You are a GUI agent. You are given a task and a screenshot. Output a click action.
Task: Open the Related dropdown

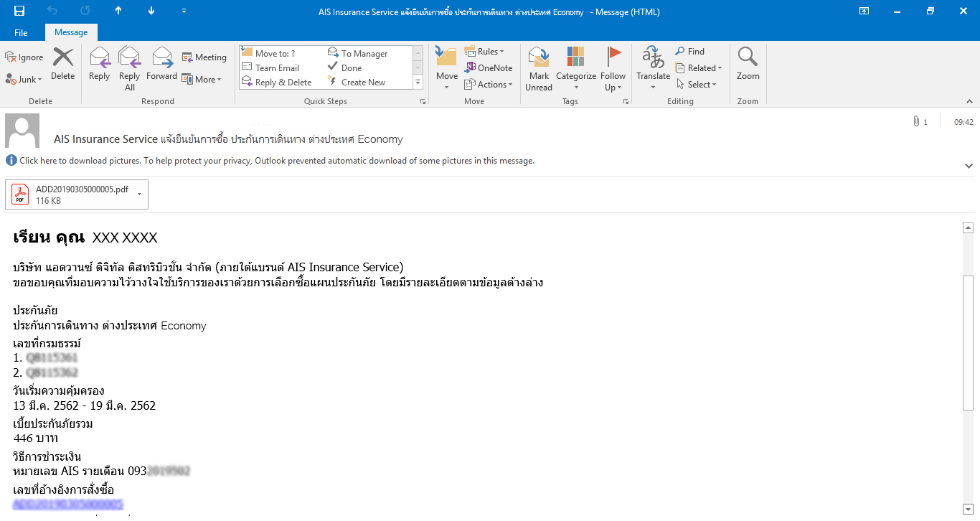[x=699, y=68]
